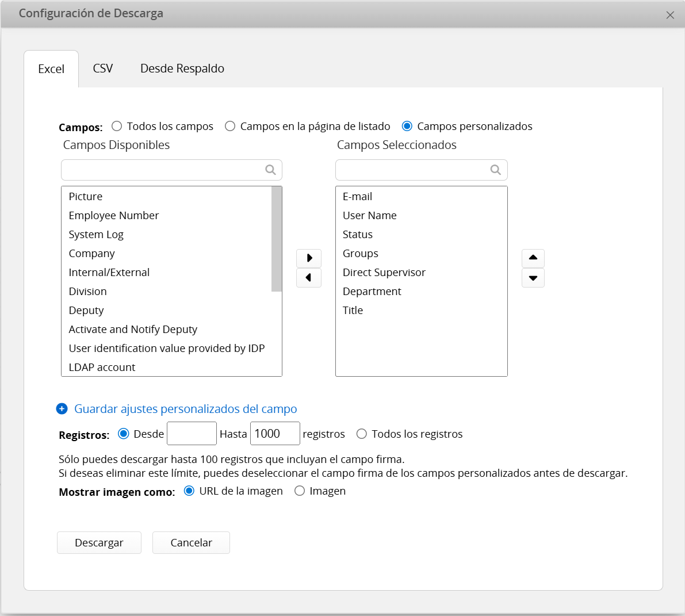Click the plus icon beside Guardar ajustes
Image resolution: width=685 pixels, height=616 pixels.
(x=62, y=409)
